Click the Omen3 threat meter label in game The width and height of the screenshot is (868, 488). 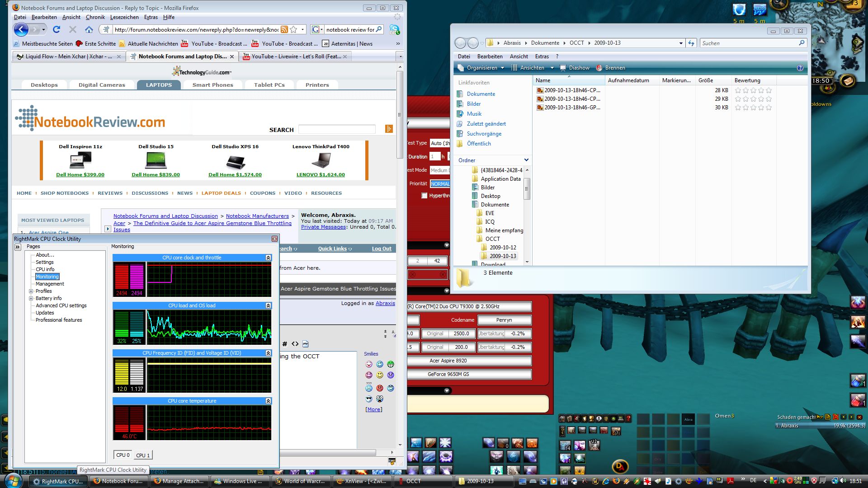724,416
